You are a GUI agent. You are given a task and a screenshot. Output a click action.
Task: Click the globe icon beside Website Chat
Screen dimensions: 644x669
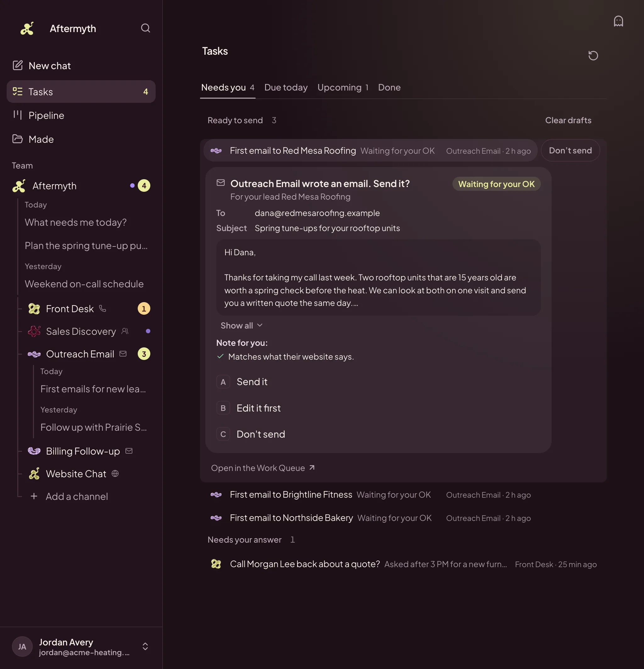[x=115, y=473]
